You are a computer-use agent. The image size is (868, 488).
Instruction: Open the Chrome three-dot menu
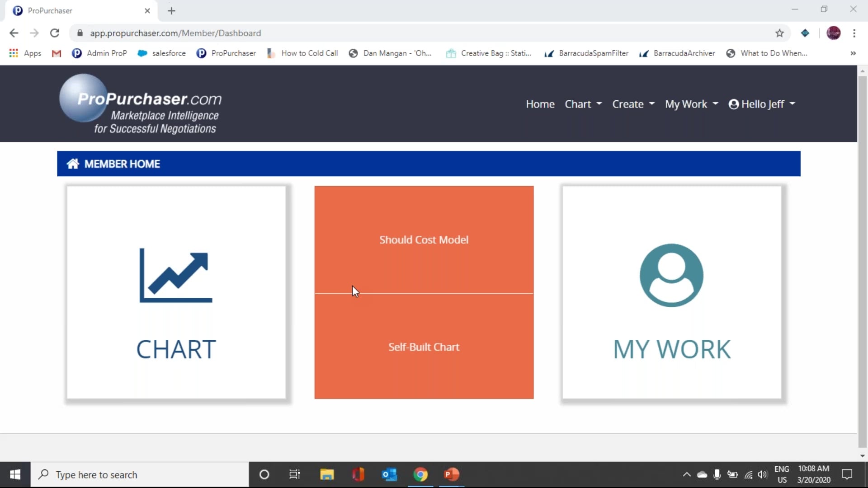(x=854, y=33)
